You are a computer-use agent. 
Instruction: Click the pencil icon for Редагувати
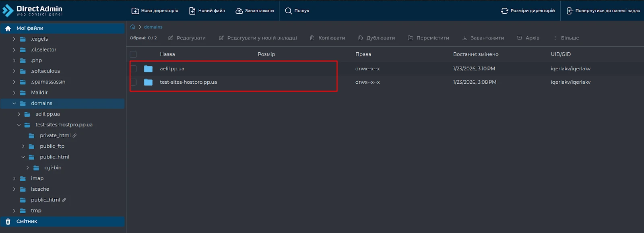[171, 38]
